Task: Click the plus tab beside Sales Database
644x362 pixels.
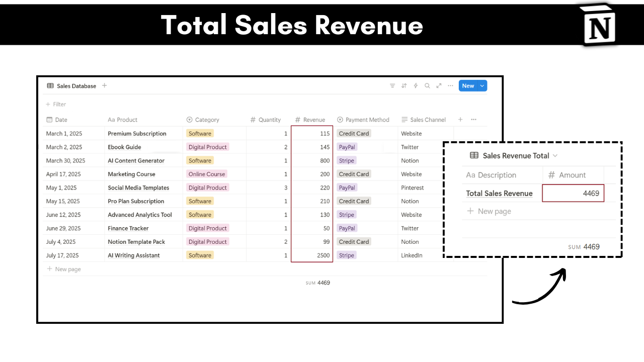Action: tap(104, 85)
